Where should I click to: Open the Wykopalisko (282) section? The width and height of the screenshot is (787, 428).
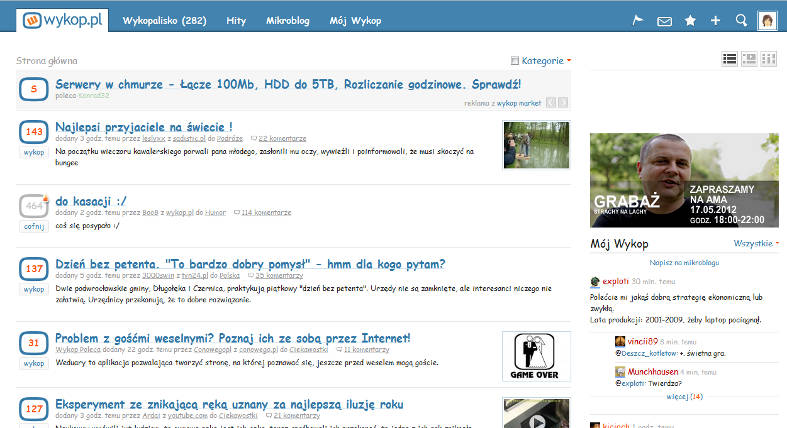(x=164, y=21)
